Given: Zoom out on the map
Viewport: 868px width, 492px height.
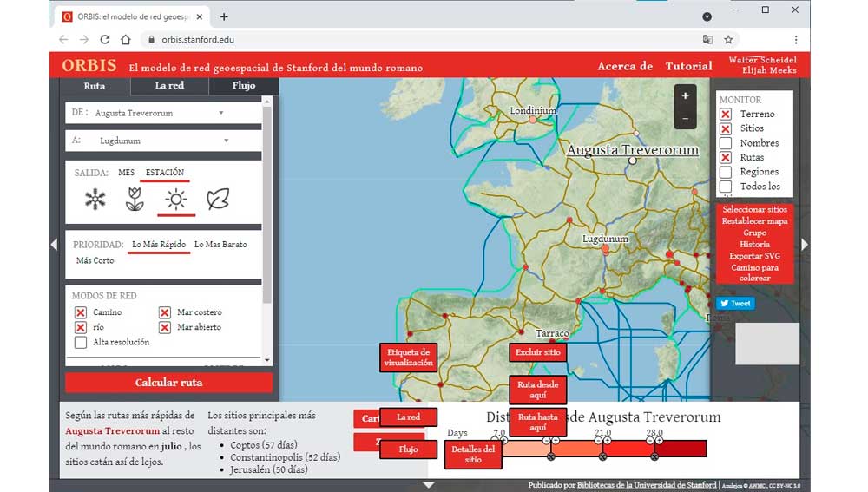Looking at the screenshot, I should 685,119.
